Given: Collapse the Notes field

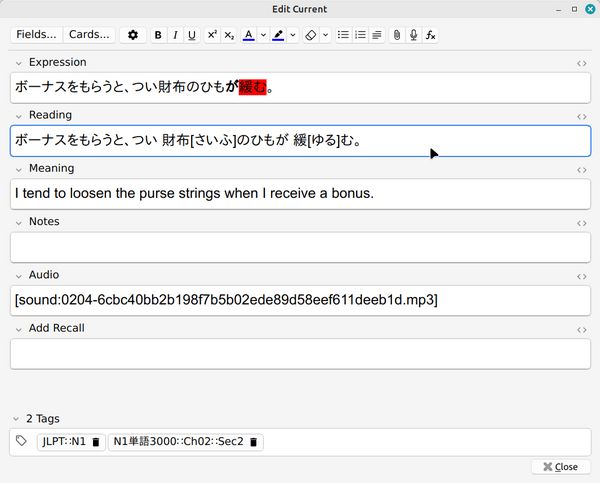Looking at the screenshot, I should (x=18, y=222).
